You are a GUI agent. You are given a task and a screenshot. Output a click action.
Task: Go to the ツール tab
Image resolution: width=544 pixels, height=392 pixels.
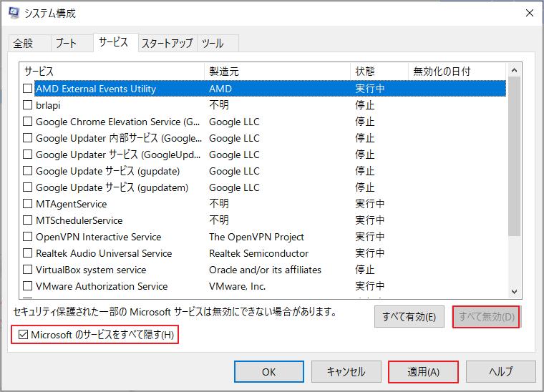tap(213, 43)
